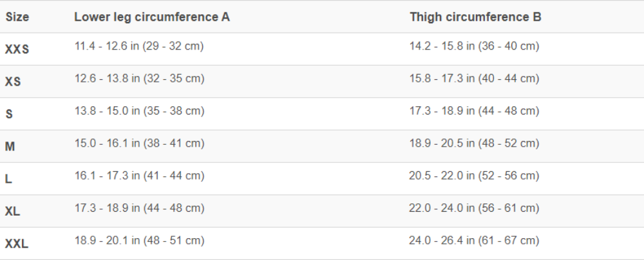This screenshot has height=260, width=644.
Task: Click lower leg value 15.0 - 16.1 in
Action: coord(139,144)
